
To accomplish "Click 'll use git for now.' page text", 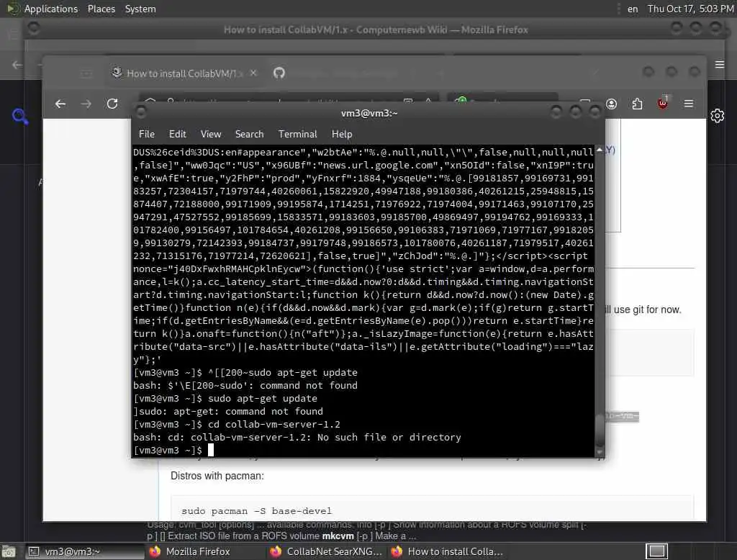I will [x=643, y=310].
